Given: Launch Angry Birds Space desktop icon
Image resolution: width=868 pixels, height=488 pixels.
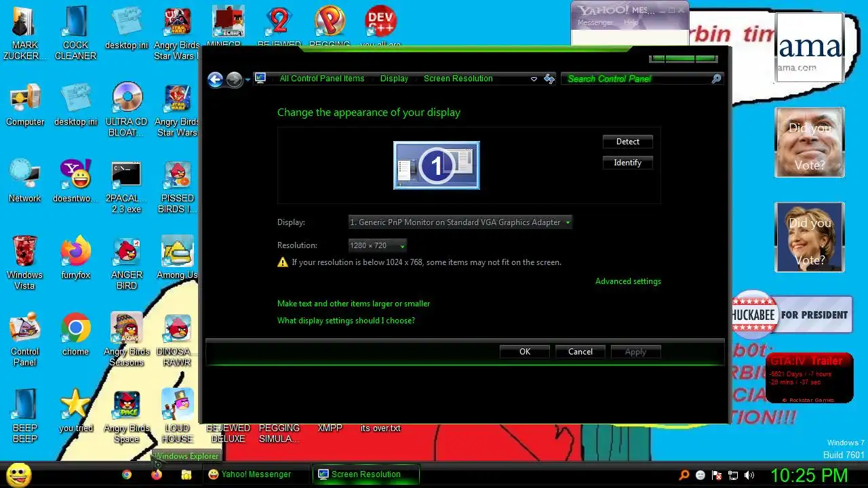Looking at the screenshot, I should [127, 416].
